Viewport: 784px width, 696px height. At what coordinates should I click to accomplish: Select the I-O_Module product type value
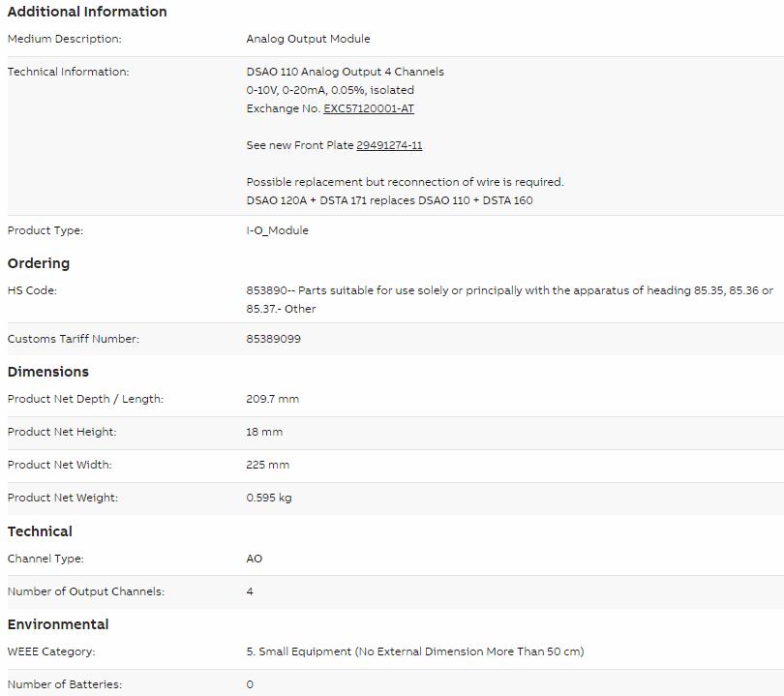pyautogui.click(x=277, y=230)
